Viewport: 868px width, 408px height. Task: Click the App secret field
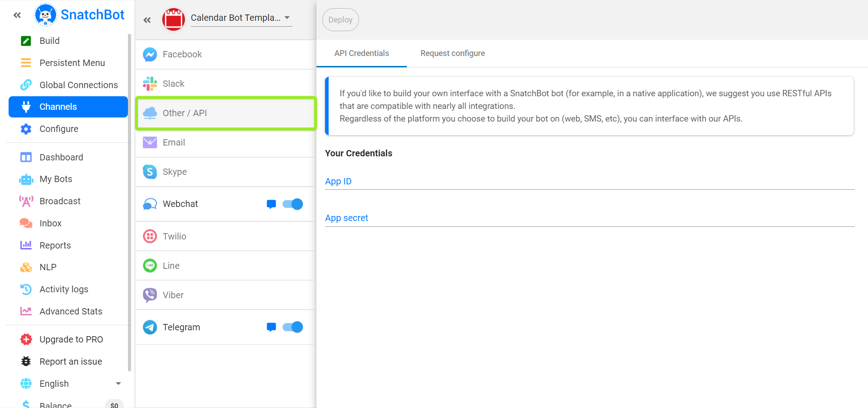coord(590,218)
